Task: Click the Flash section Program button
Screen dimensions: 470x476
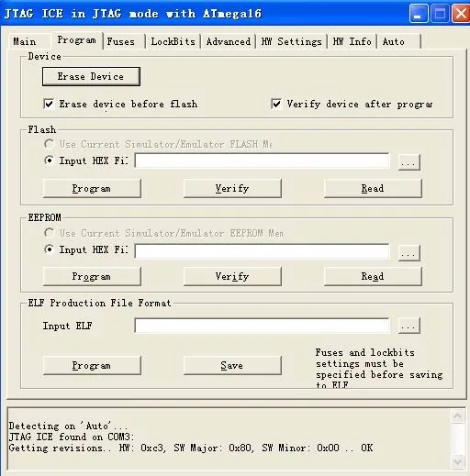Action: click(x=92, y=189)
